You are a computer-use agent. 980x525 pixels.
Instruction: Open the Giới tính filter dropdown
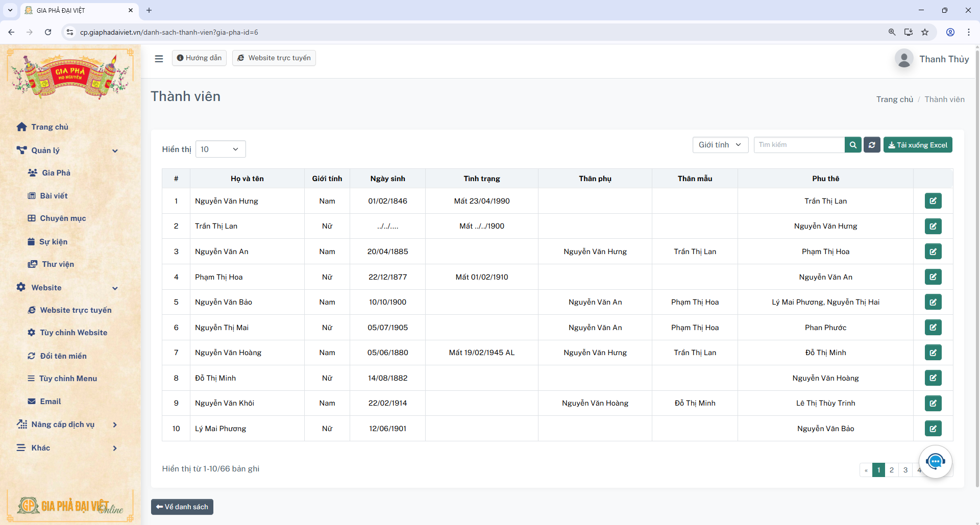pos(720,145)
